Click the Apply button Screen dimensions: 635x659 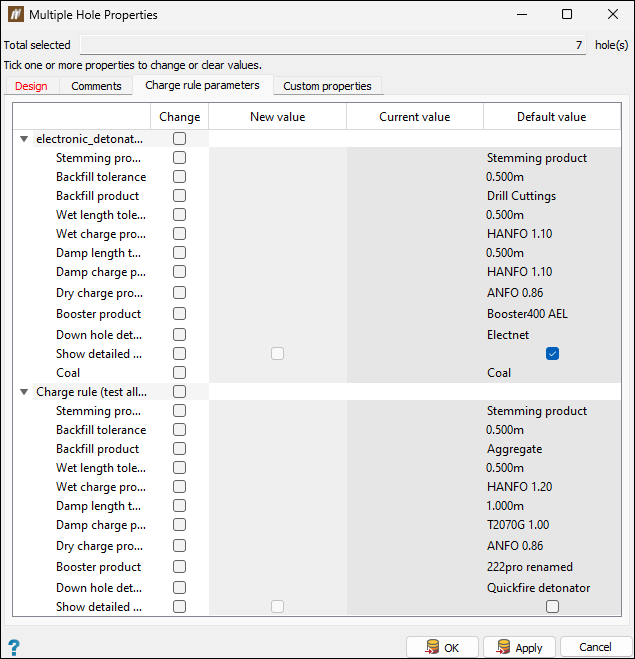click(519, 647)
